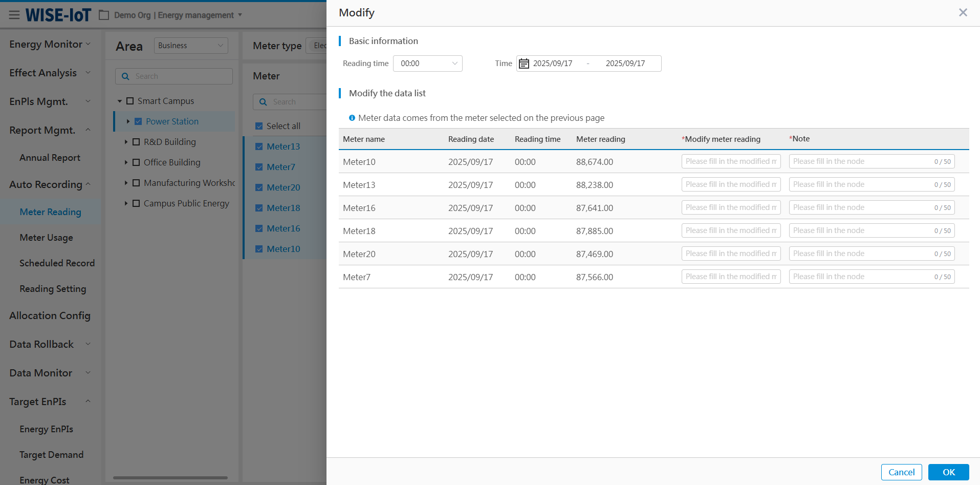Click the hamburger menu icon
Image resolution: width=980 pixels, height=485 pixels.
[14, 15]
